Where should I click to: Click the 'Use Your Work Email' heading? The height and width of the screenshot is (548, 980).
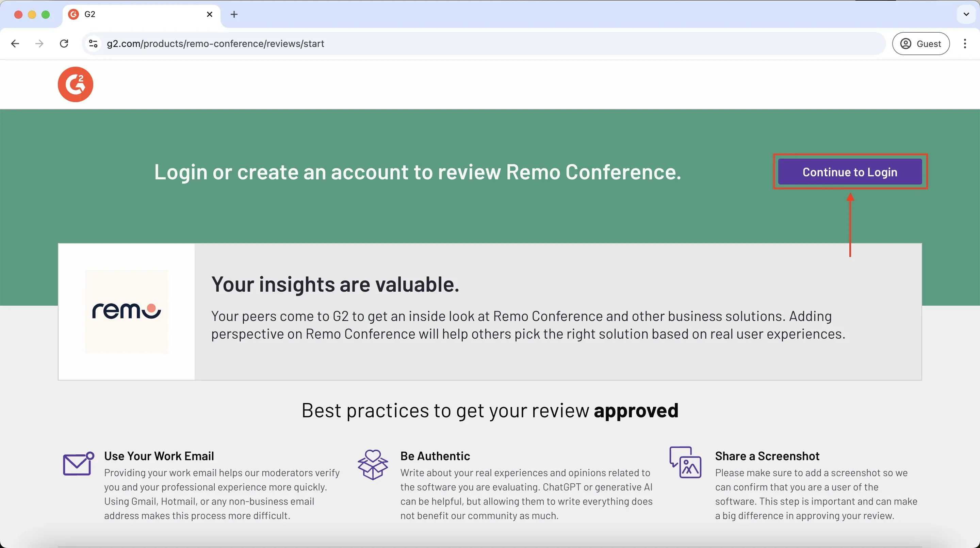tap(159, 456)
